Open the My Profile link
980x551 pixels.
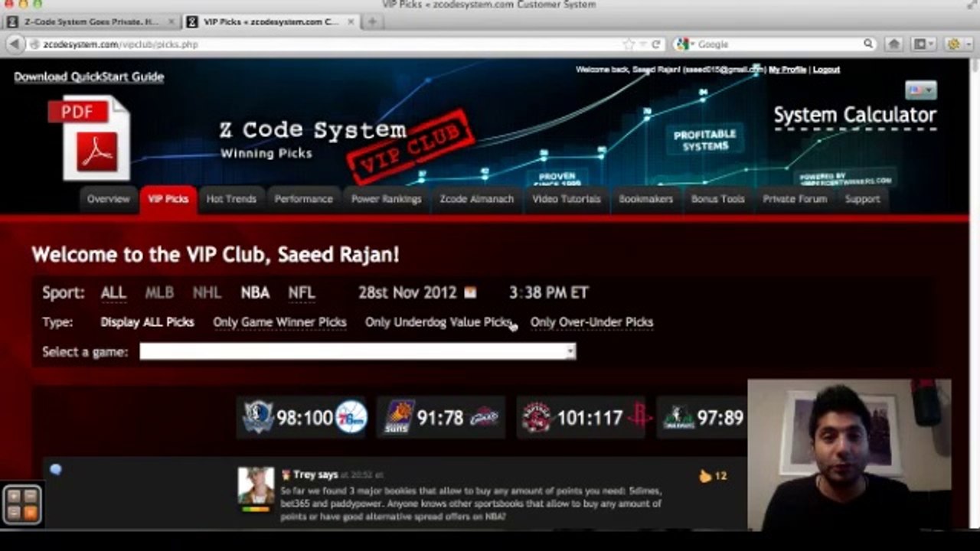tap(788, 70)
